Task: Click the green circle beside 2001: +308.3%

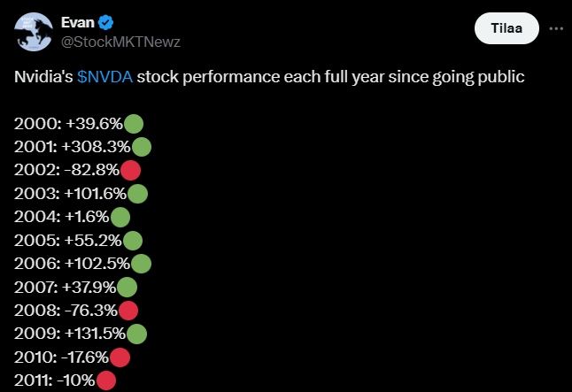Action: pyautogui.click(x=141, y=147)
